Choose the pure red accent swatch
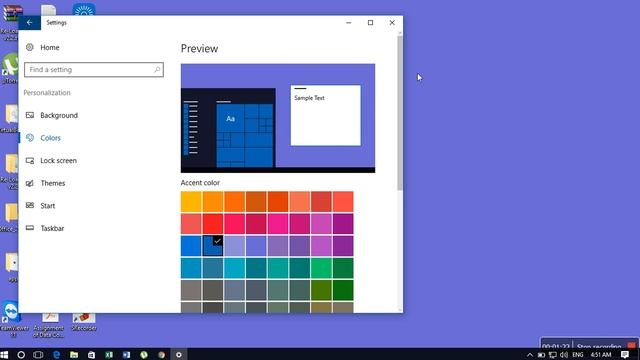The width and height of the screenshot is (640, 360). coord(213,224)
